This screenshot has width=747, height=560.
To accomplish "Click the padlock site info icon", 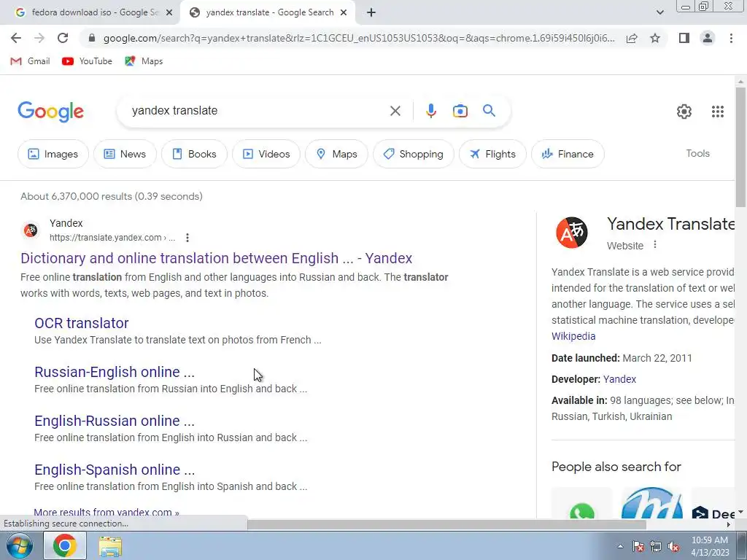I will [x=92, y=38].
